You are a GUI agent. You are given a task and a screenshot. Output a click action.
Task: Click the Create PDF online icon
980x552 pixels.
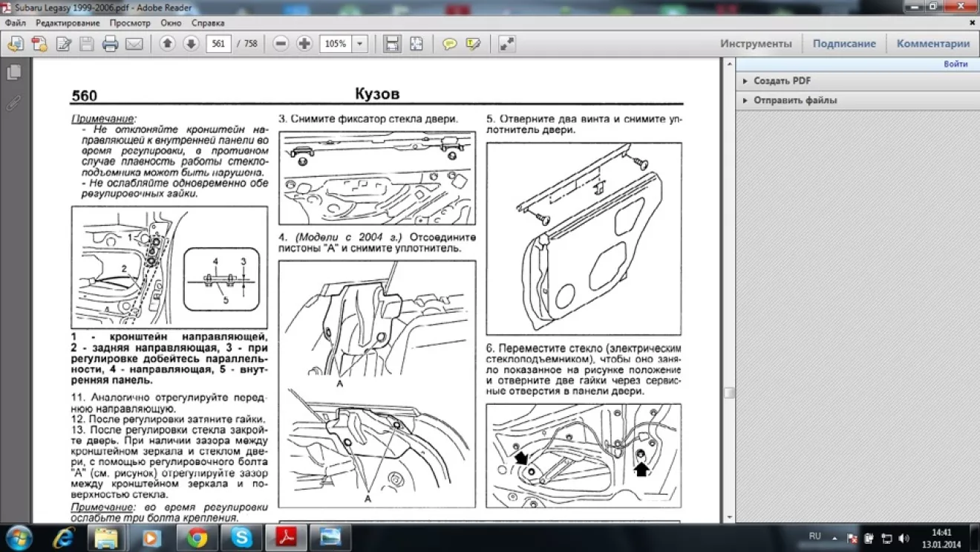click(x=39, y=44)
